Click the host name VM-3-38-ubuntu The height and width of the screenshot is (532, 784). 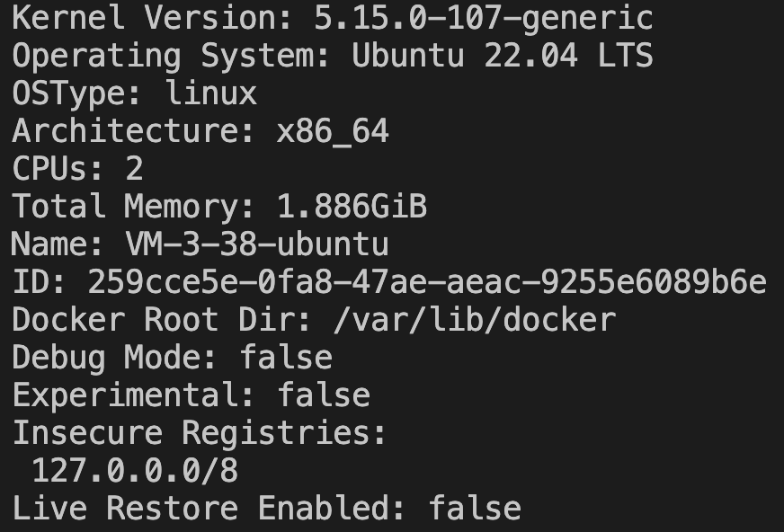pyautogui.click(x=257, y=244)
